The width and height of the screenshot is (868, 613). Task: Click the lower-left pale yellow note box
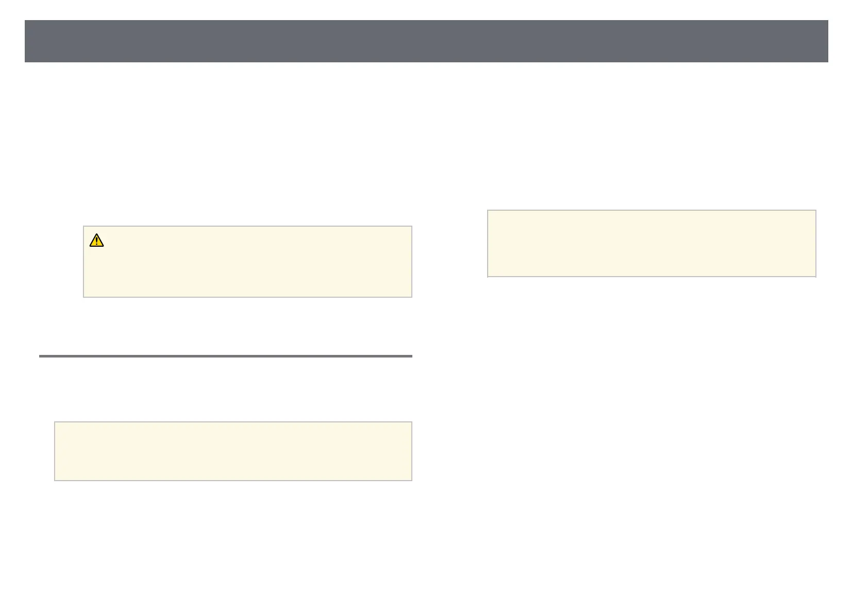(x=233, y=451)
